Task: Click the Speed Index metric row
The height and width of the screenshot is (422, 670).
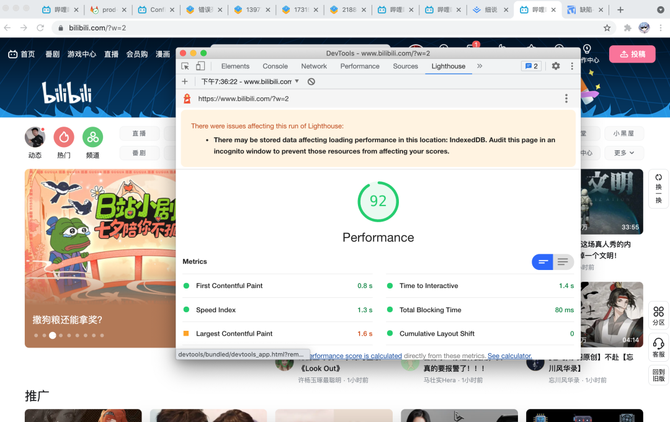Action: (278, 310)
